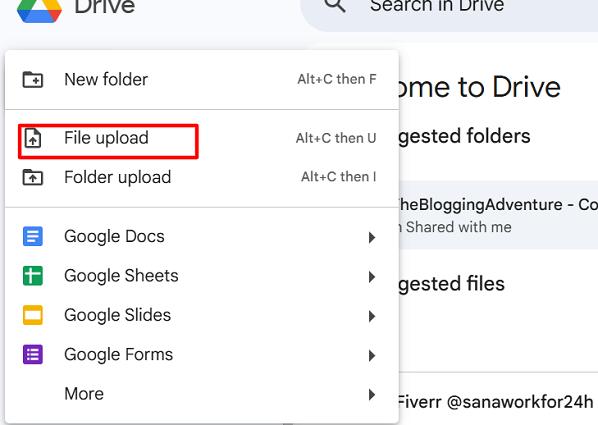Click the search magnifier icon
This screenshot has width=598, height=425.
coord(334,5)
